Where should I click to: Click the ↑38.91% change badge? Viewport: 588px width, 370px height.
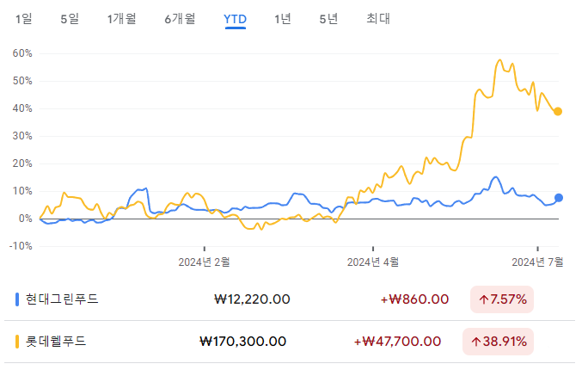click(x=498, y=342)
